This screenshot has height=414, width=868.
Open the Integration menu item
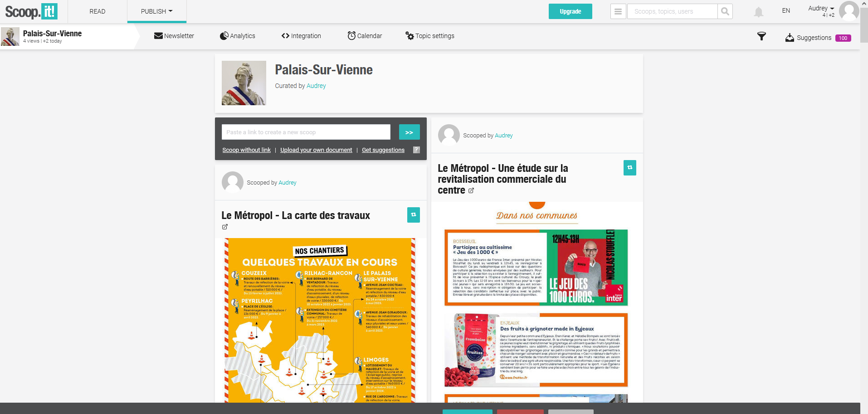click(x=301, y=36)
